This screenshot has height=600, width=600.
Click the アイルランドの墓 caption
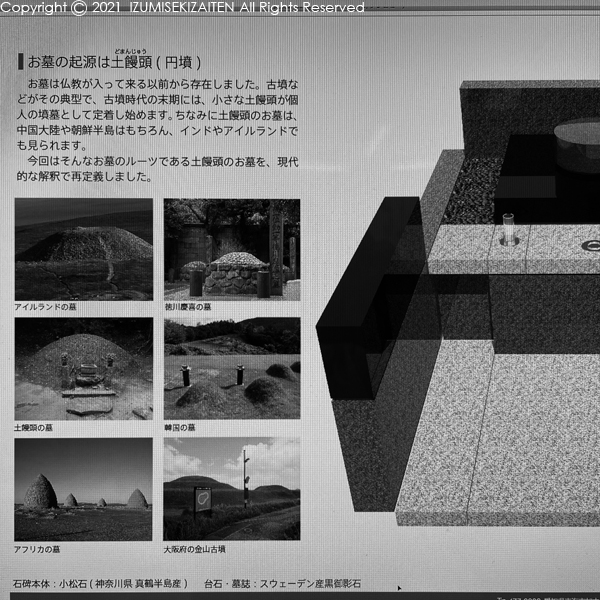pos(45,307)
